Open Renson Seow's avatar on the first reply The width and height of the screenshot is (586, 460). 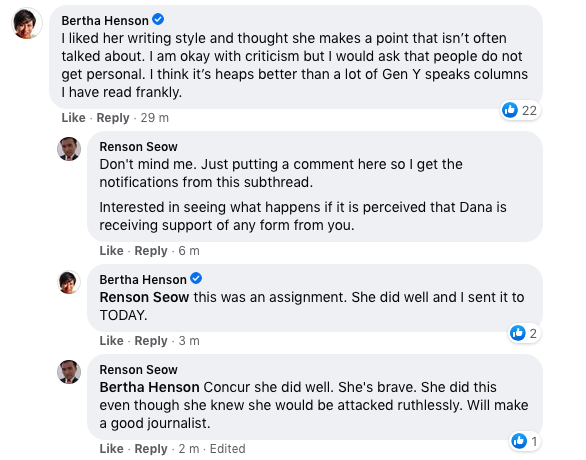point(69,149)
